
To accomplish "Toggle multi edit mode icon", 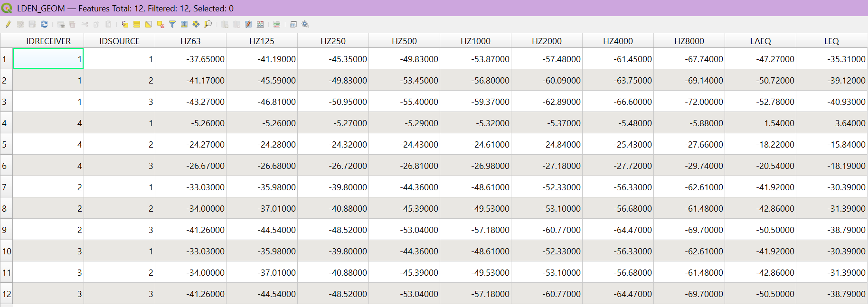I will (20, 24).
